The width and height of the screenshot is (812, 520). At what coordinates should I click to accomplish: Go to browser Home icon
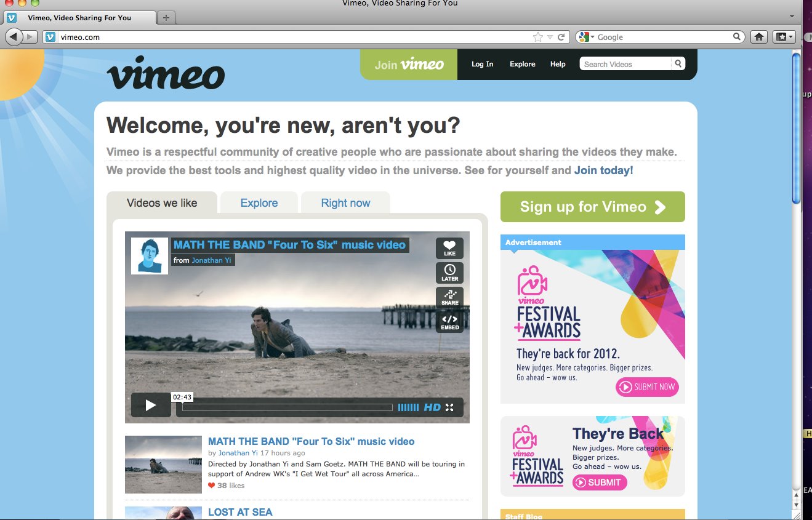759,37
